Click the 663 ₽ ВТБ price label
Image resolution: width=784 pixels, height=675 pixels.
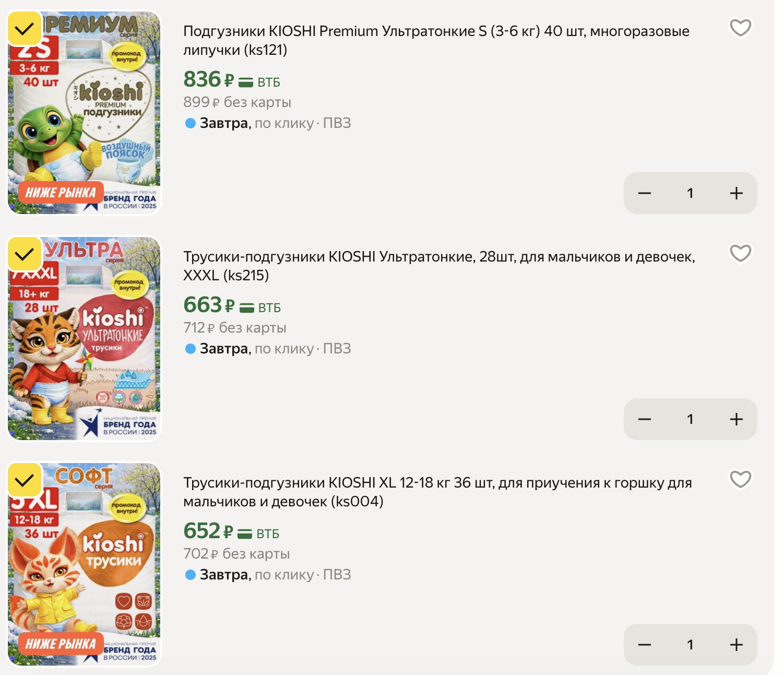point(231,305)
